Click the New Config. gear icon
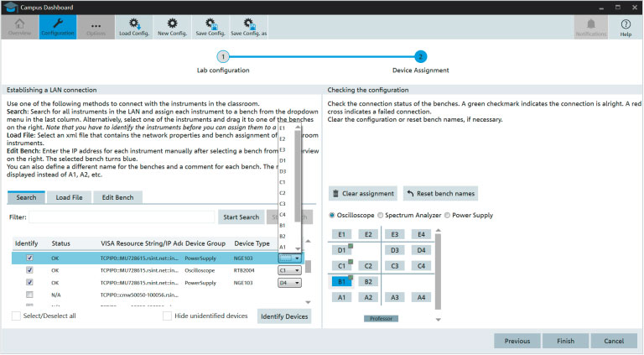Screen dimensions: 644x355 click(x=172, y=27)
